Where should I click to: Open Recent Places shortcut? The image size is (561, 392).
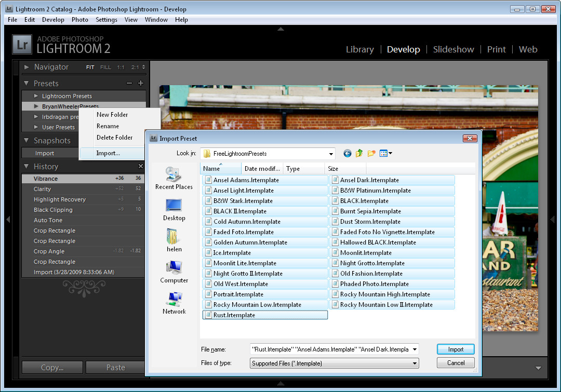coord(174,179)
